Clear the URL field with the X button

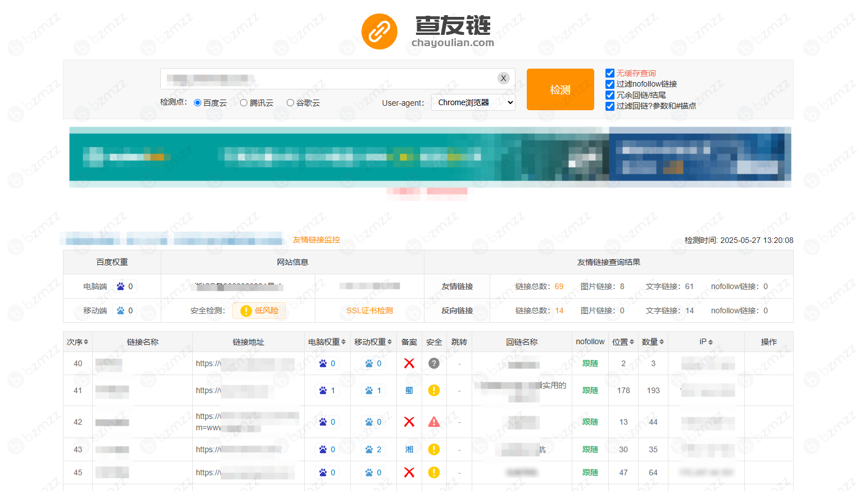click(x=504, y=78)
